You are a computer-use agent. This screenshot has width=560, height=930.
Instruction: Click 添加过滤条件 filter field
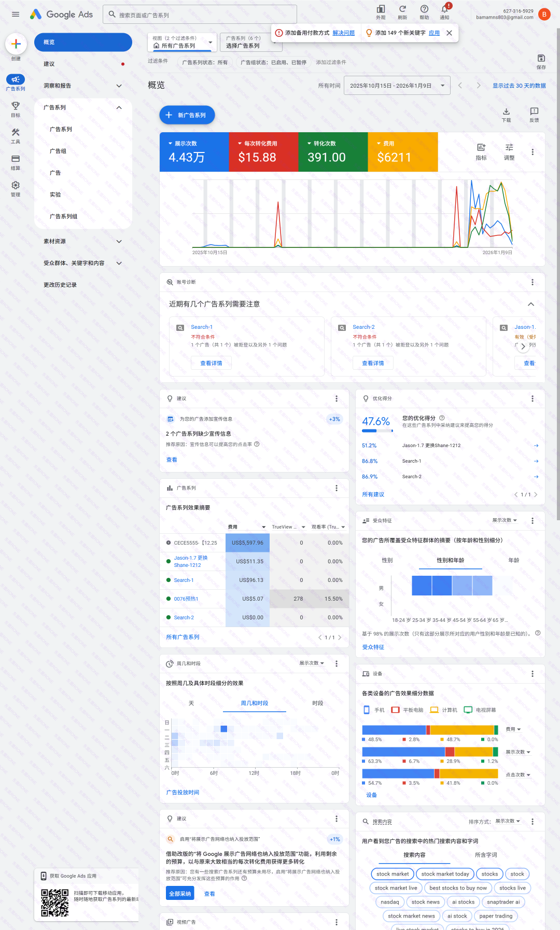pos(331,62)
